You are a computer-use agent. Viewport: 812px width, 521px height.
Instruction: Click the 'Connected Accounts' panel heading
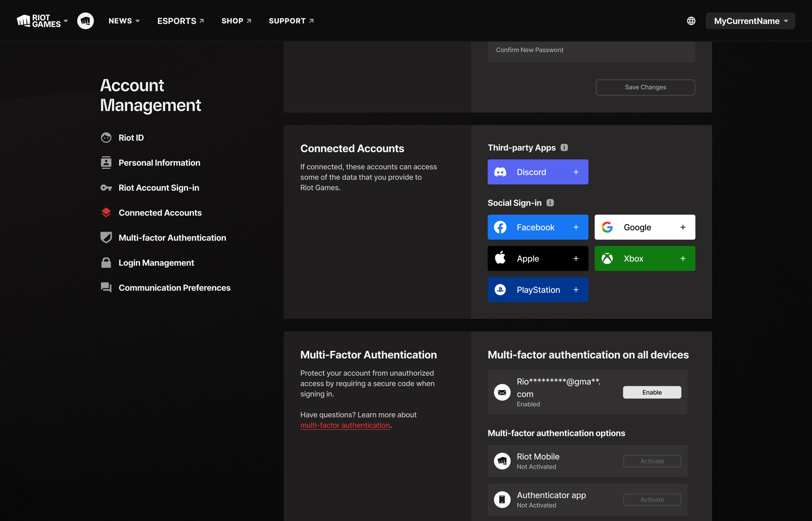[x=352, y=148]
